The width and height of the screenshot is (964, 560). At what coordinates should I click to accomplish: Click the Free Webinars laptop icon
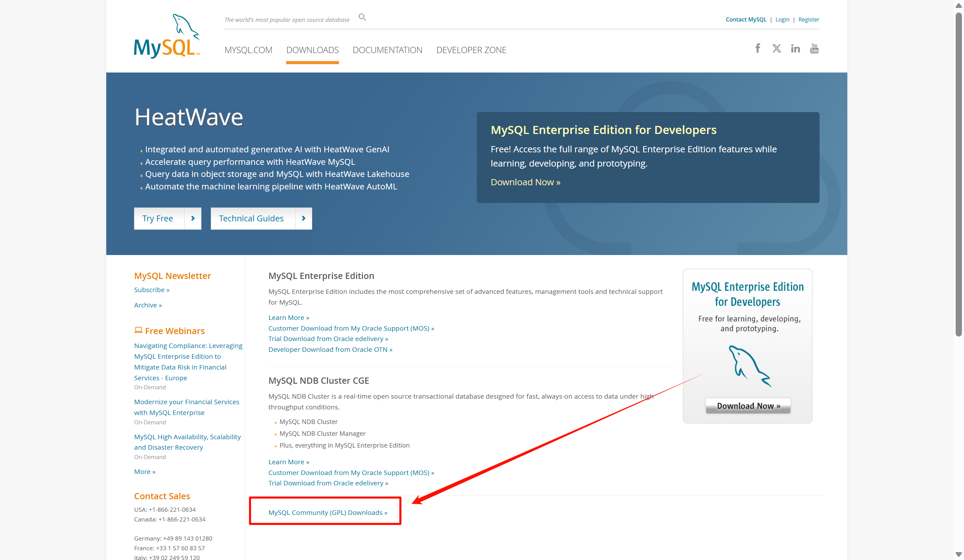tap(138, 330)
